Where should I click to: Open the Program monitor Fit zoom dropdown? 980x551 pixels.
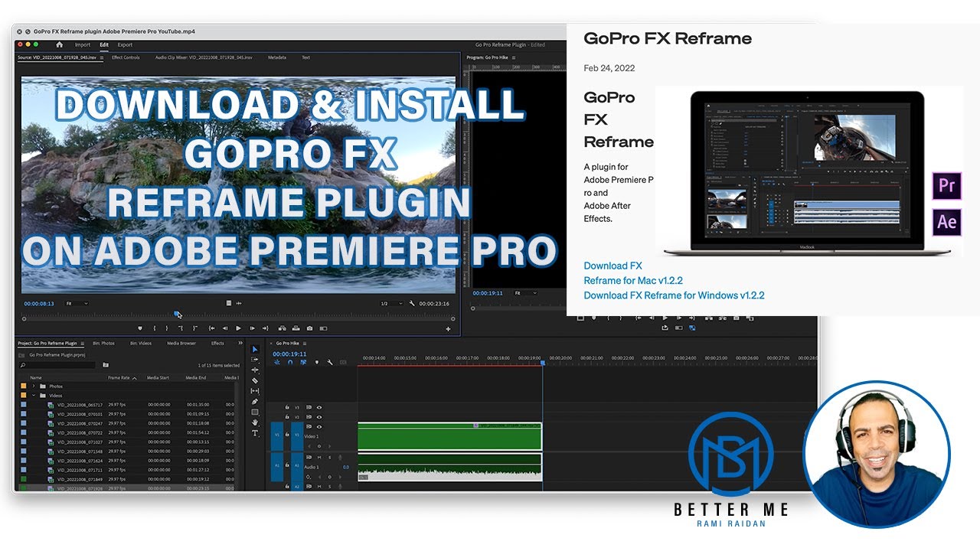click(x=525, y=293)
